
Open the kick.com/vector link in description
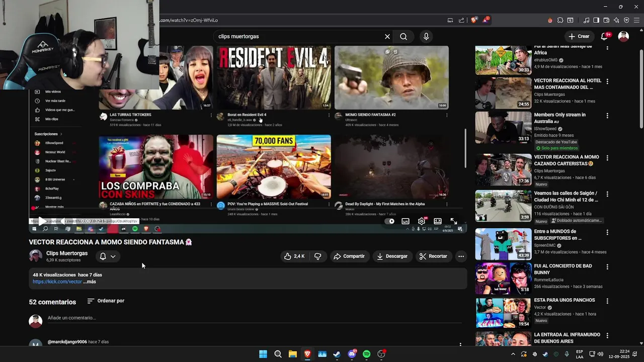tap(57, 282)
